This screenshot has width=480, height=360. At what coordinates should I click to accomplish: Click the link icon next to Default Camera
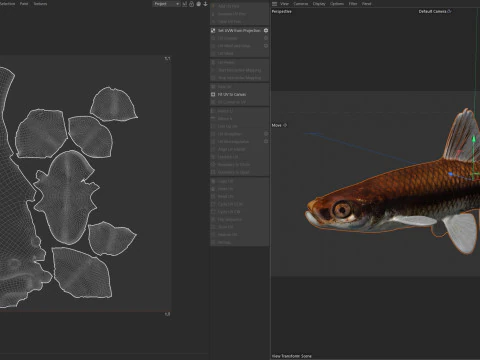(x=449, y=11)
